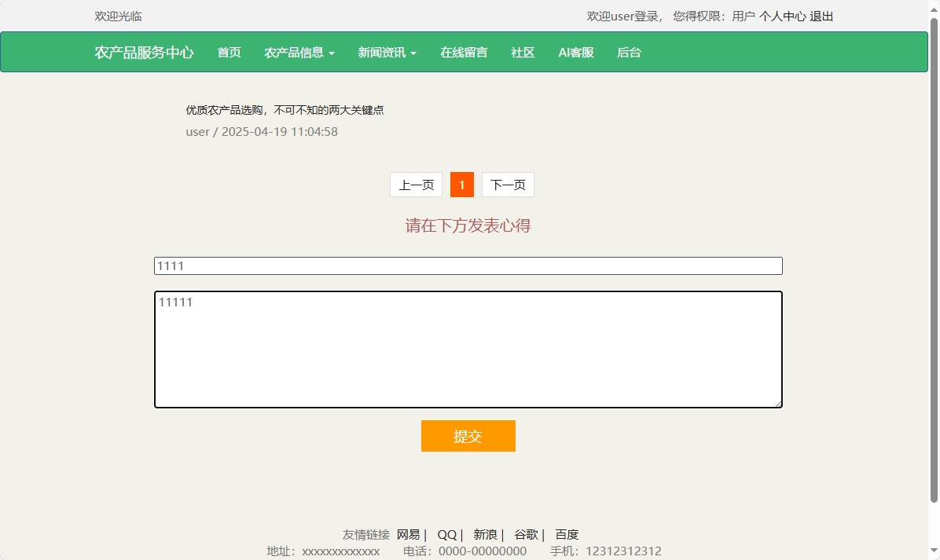Switch to the 首页 tab

pyautogui.click(x=229, y=53)
